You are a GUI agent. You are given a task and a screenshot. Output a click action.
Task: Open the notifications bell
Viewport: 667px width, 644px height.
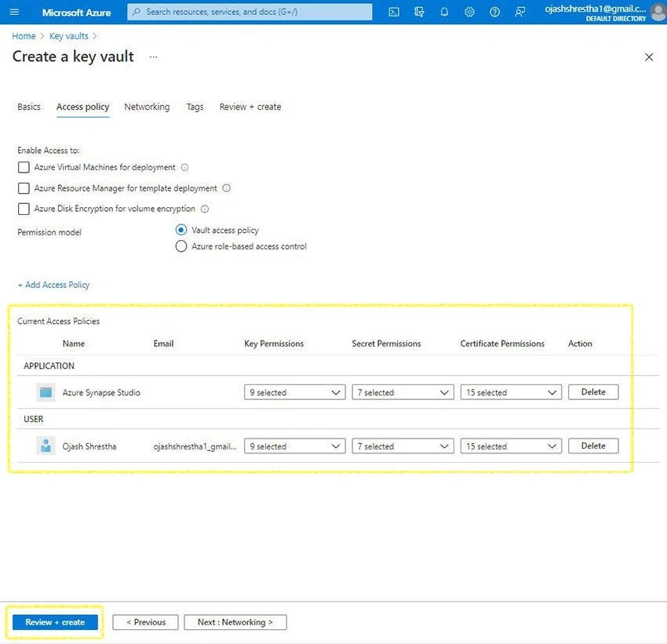444,12
